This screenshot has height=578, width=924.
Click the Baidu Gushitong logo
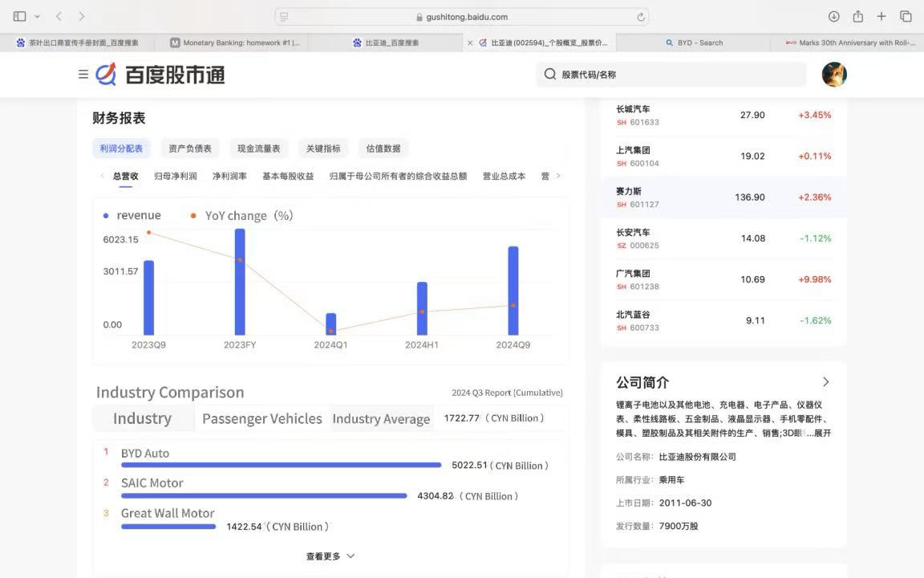(160, 75)
